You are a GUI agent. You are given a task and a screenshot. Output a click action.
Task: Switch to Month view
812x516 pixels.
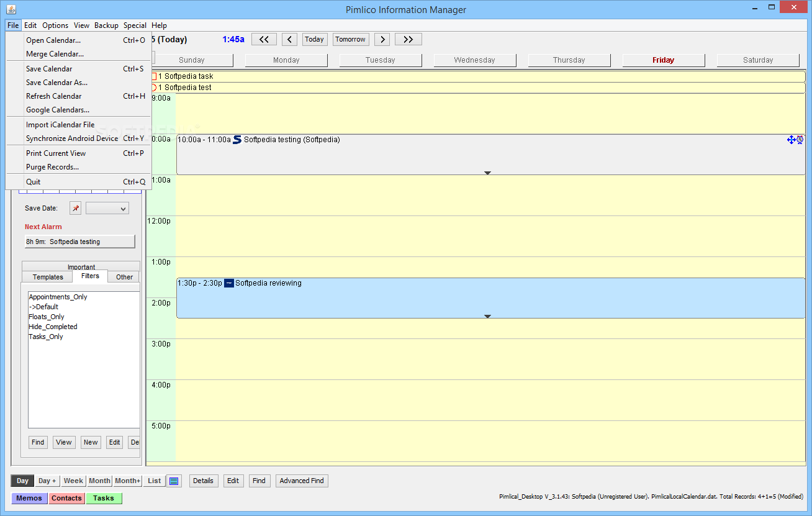coord(99,481)
